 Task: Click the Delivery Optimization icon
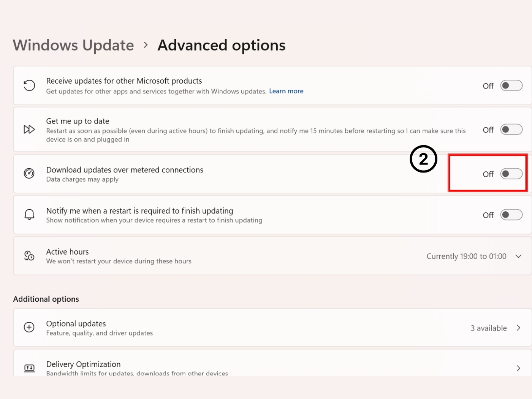coord(29,368)
